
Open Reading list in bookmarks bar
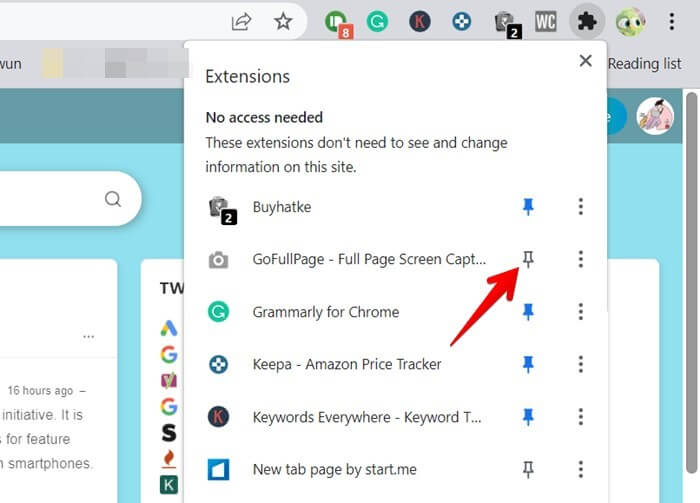pyautogui.click(x=645, y=63)
